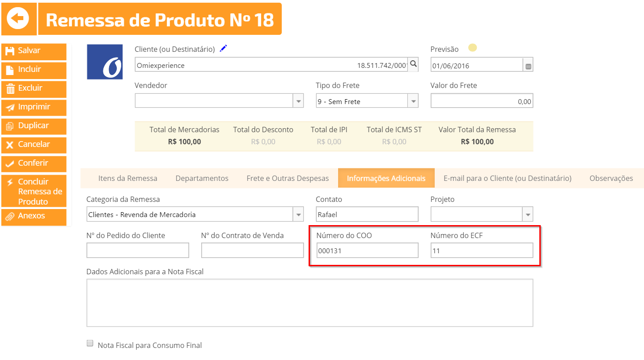Screen dimensions: 644x360
Task: Click the Número do ECF field
Action: point(482,250)
